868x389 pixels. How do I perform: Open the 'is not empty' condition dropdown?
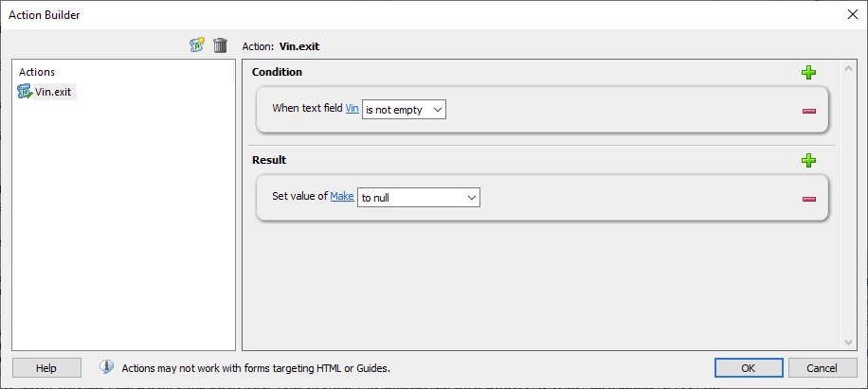click(x=404, y=110)
